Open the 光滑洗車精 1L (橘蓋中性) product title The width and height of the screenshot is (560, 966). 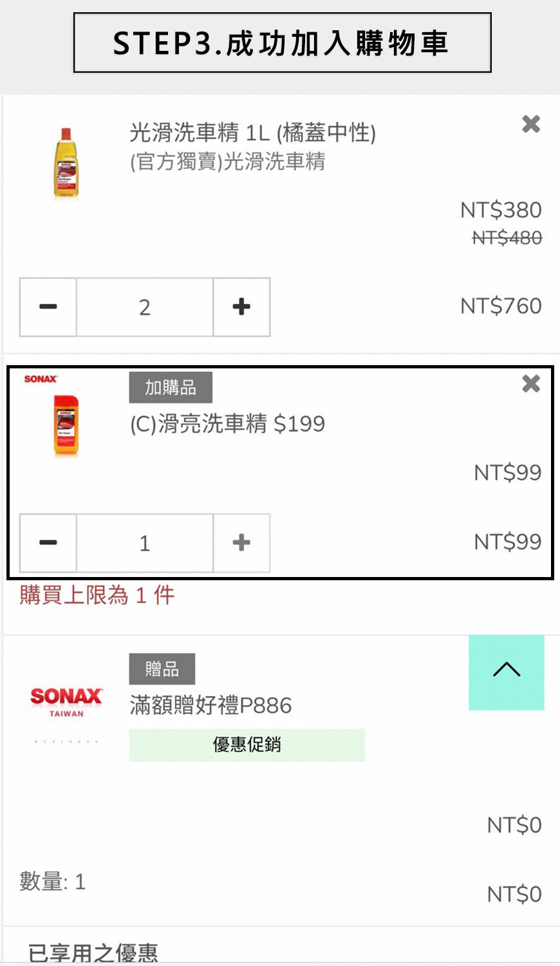[252, 133]
